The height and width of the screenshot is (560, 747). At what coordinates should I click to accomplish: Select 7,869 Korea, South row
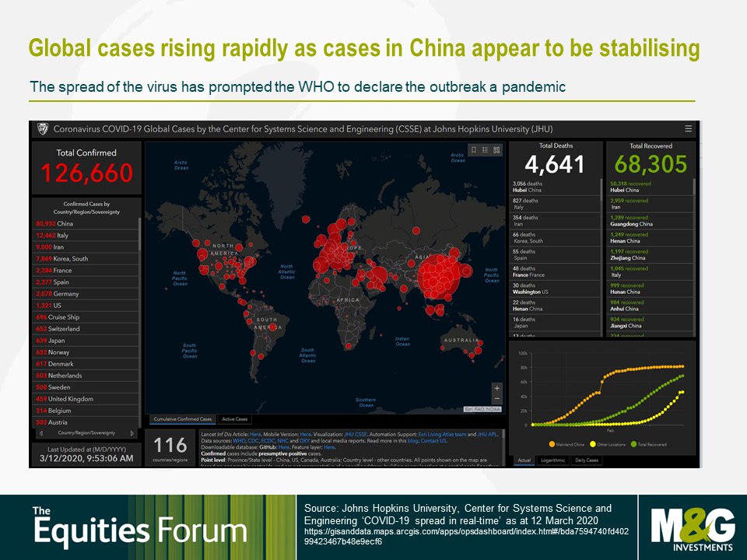coord(86,258)
